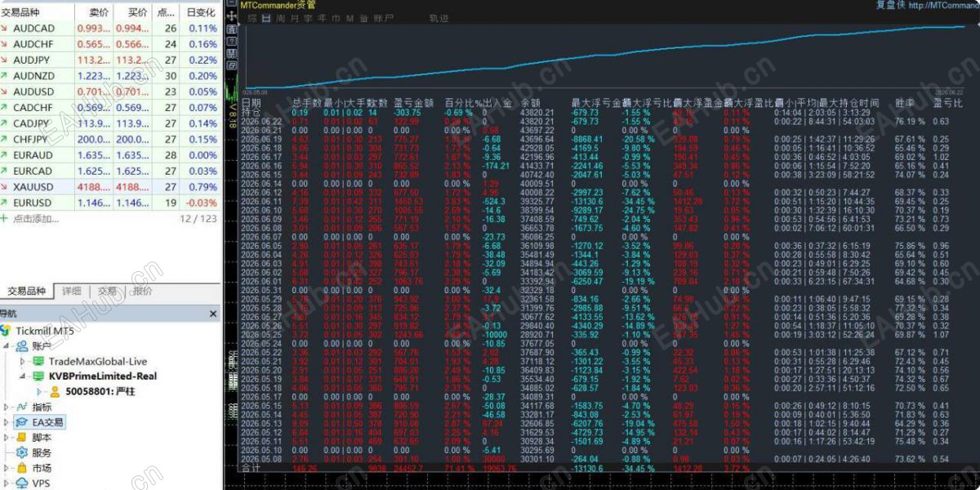The width and height of the screenshot is (980, 490).
Task: Click the trend arrow icon beside EURUSD
Action: [x=5, y=203]
